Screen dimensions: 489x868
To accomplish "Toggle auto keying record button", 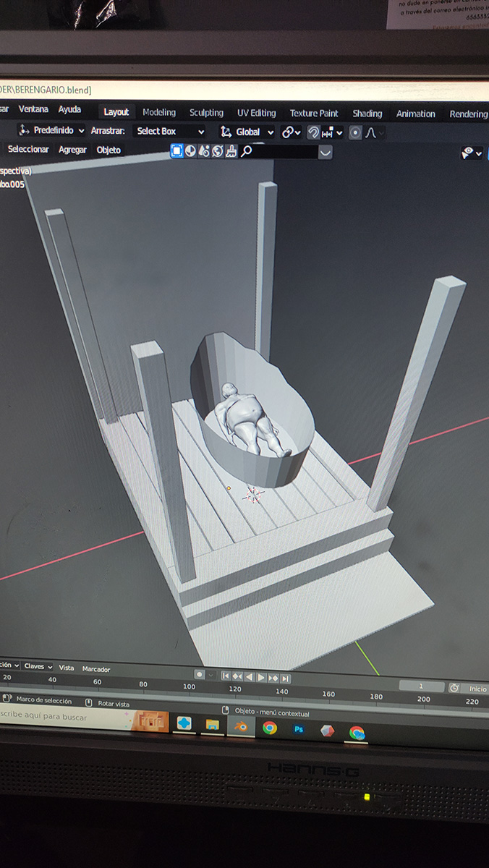I will pos(199,675).
